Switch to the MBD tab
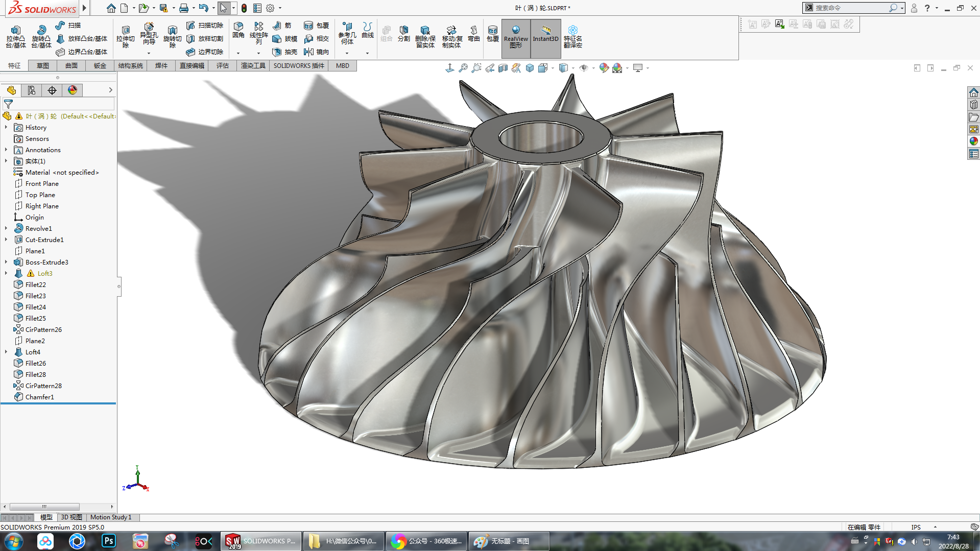Image resolution: width=980 pixels, height=551 pixels. pos(343,66)
